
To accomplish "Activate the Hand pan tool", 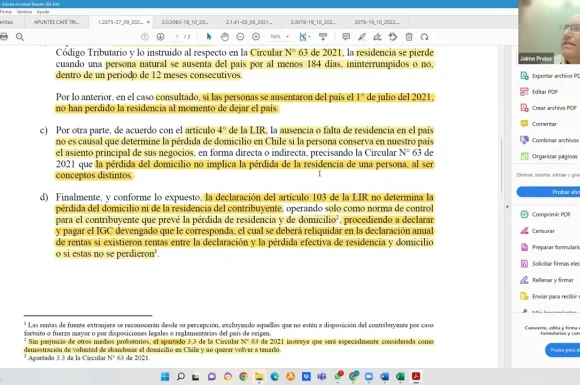I will point(225,37).
